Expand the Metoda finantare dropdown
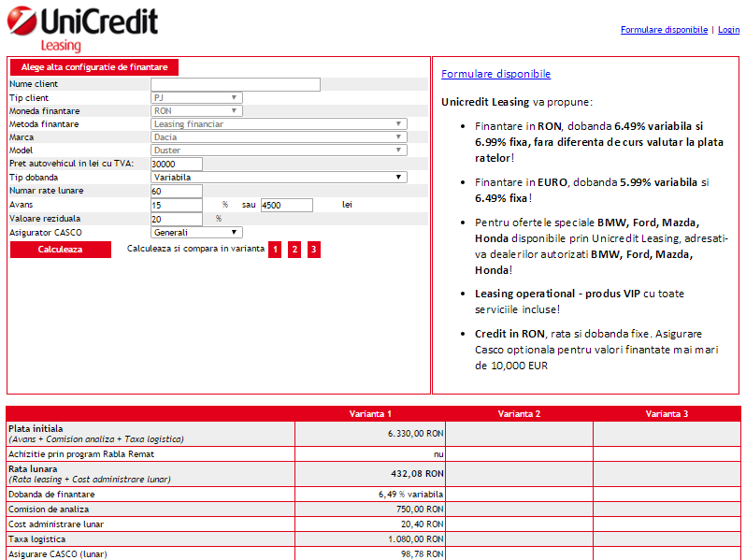746x560 pixels. [x=279, y=124]
